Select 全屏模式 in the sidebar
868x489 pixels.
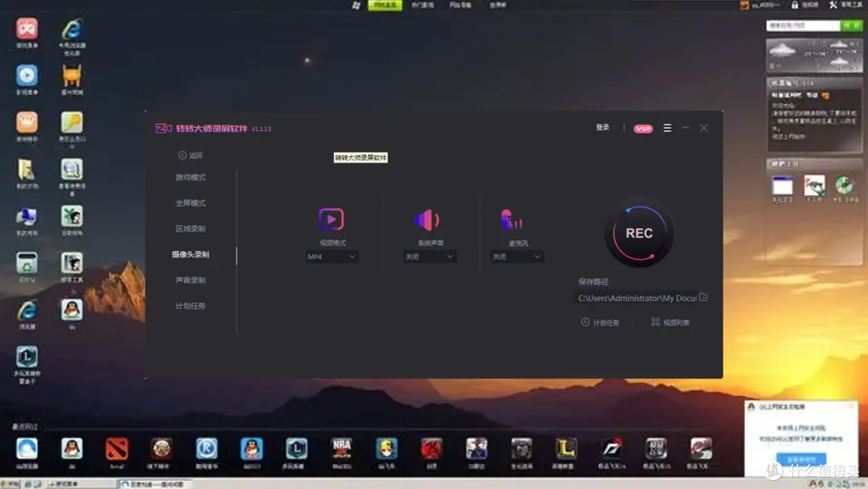coord(190,203)
